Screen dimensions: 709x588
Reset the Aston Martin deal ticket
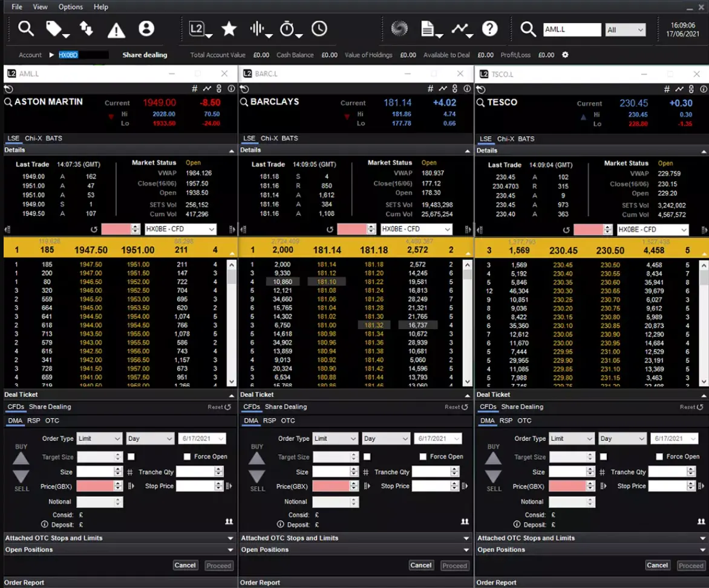[x=220, y=407]
